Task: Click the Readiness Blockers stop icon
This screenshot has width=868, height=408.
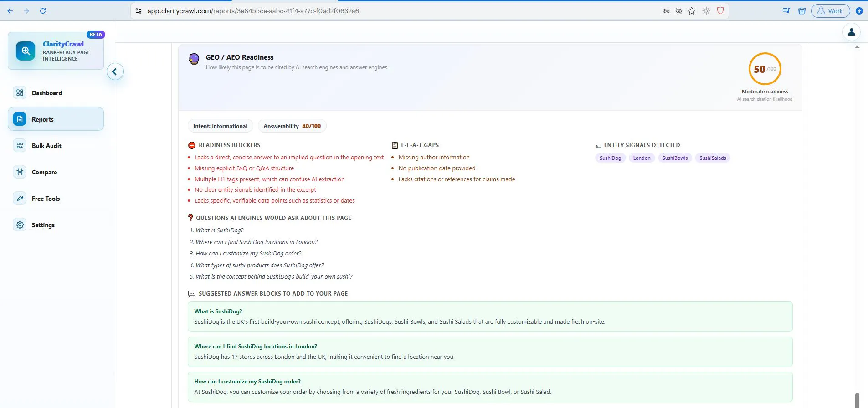Action: 192,145
